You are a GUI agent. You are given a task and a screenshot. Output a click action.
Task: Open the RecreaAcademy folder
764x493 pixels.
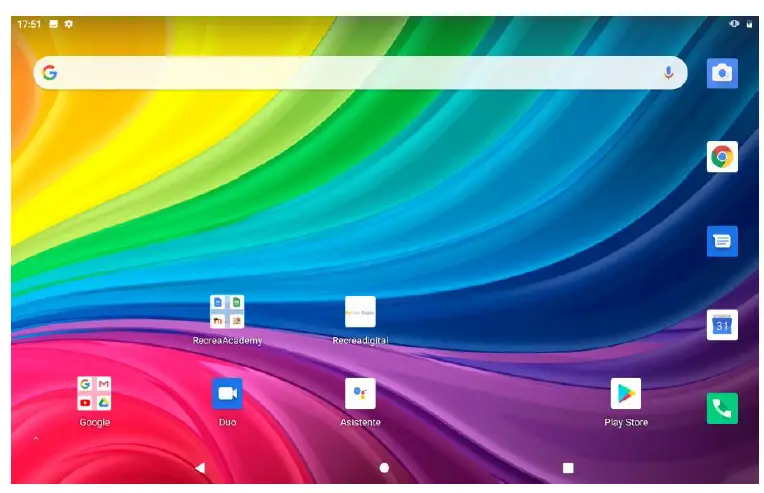[x=227, y=311]
